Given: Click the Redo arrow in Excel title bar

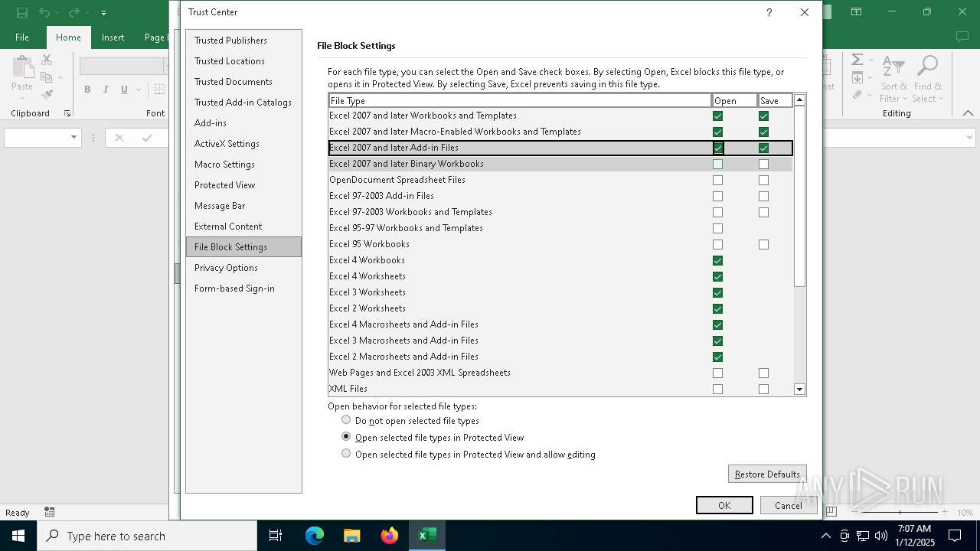Looking at the screenshot, I should [73, 12].
